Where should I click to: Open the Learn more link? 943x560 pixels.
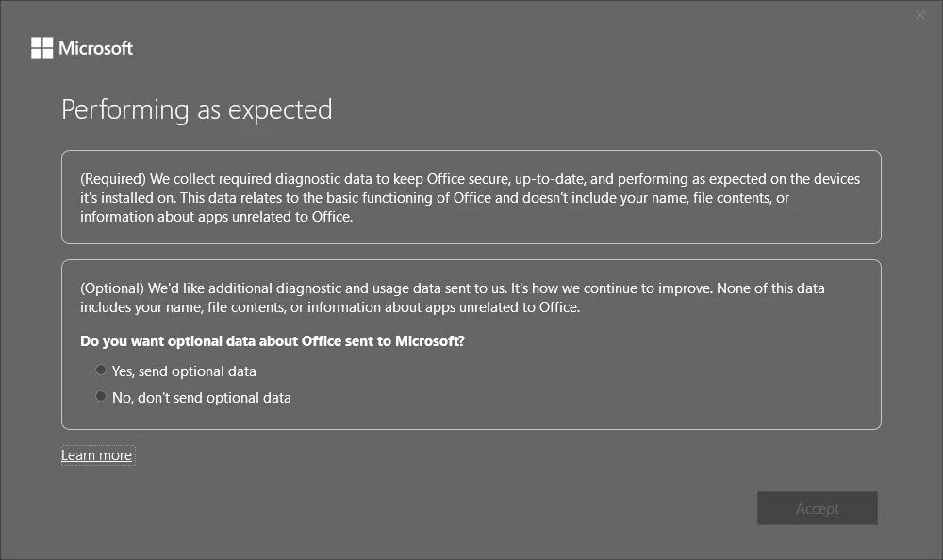point(97,455)
